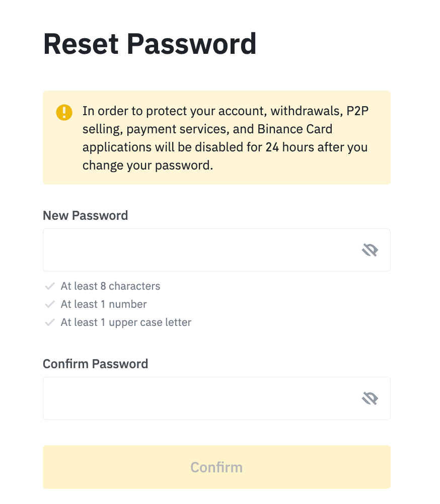The image size is (440, 504).
Task: Click the checkmark beside 'At least 8 characters'
Action: 49,286
